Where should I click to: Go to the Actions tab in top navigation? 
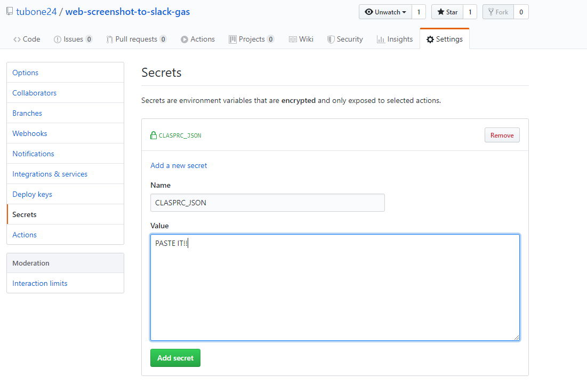click(x=198, y=39)
